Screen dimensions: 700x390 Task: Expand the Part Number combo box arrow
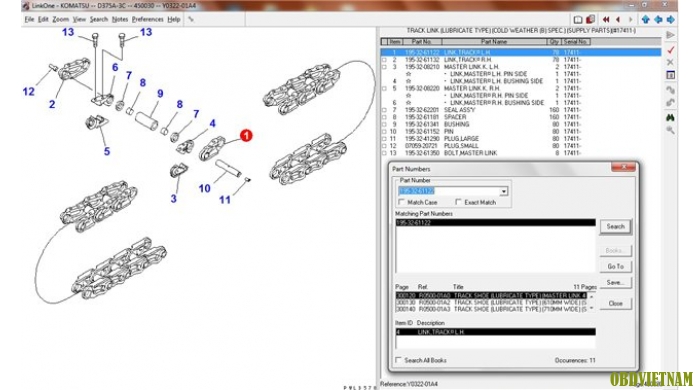point(504,191)
